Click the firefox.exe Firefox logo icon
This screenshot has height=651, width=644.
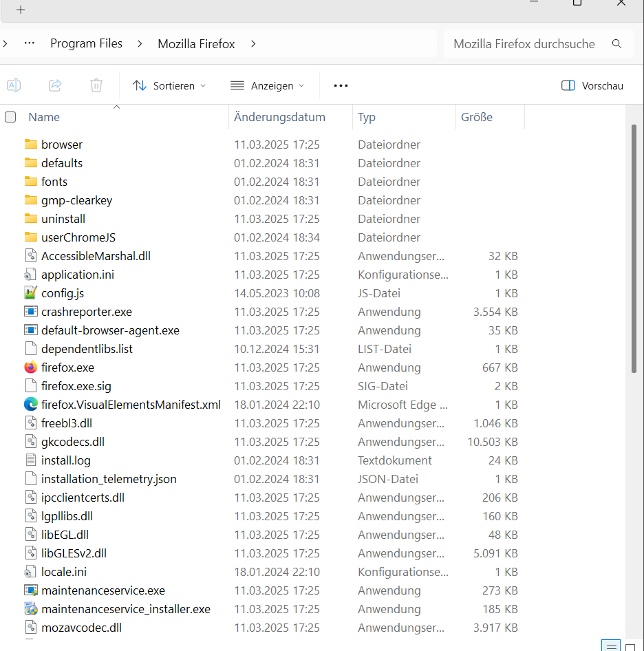pyautogui.click(x=31, y=367)
